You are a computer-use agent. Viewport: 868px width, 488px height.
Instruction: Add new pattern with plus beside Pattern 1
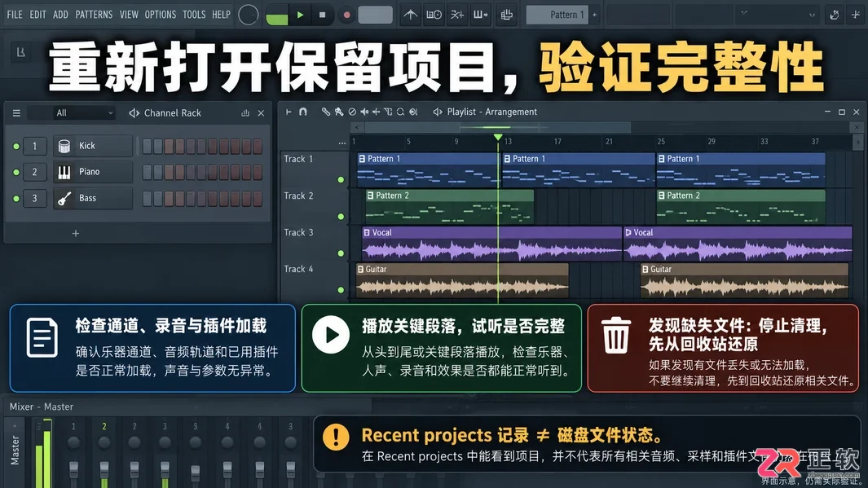(594, 15)
